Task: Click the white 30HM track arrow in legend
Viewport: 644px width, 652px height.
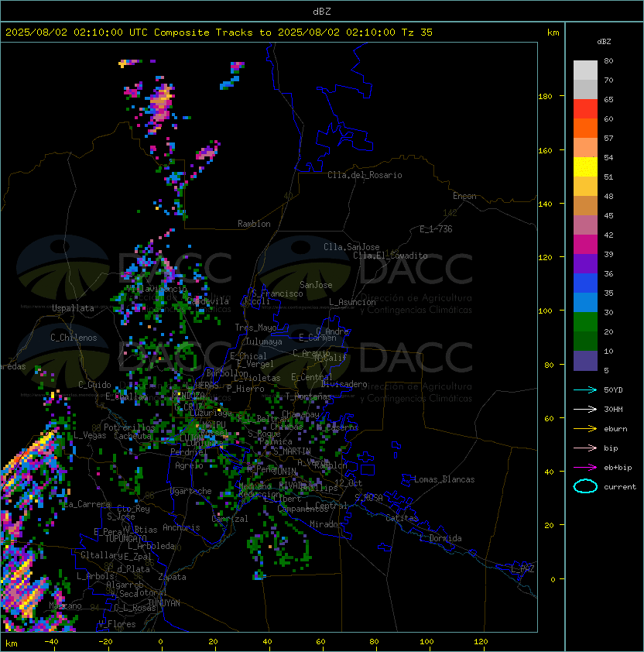Action: pos(585,409)
